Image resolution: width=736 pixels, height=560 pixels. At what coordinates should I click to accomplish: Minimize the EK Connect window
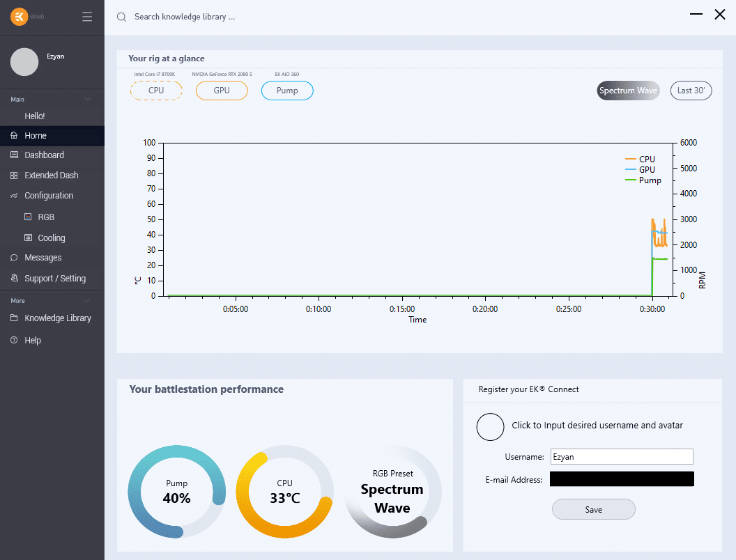[696, 15]
